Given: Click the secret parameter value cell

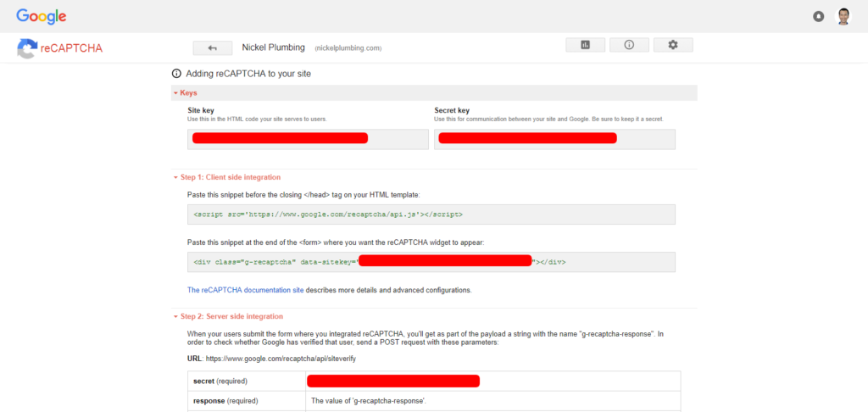Looking at the screenshot, I should tap(492, 381).
